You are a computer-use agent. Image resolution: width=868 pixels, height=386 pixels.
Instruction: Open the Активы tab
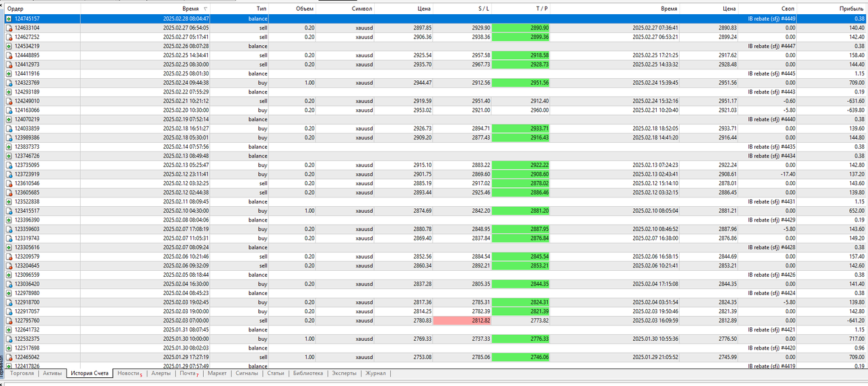(52, 373)
